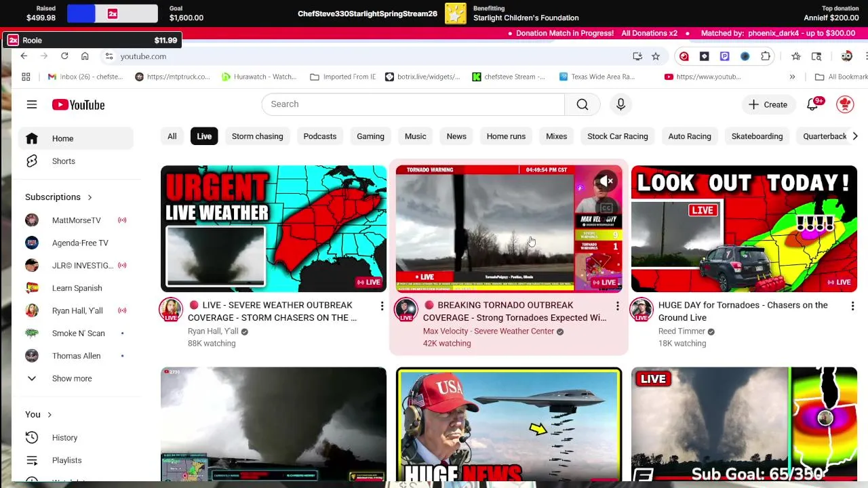Viewport: 868px width, 488px height.
Task: Click the donation goal progress bar
Action: coord(112,14)
